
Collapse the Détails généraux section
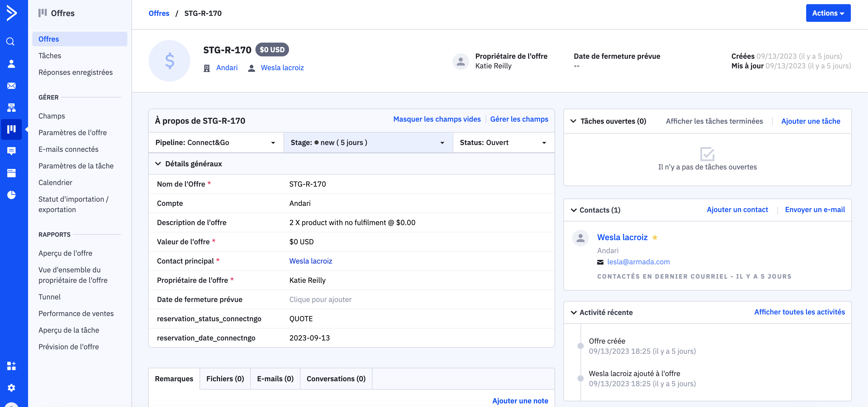pyautogui.click(x=158, y=164)
